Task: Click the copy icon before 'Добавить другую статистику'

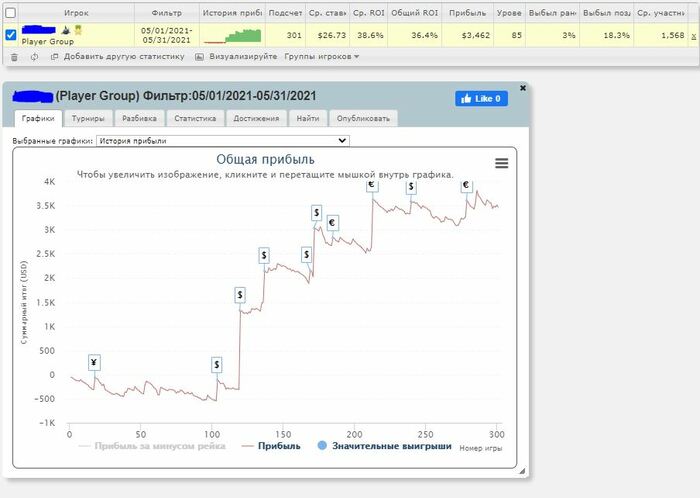Action: click(54, 57)
